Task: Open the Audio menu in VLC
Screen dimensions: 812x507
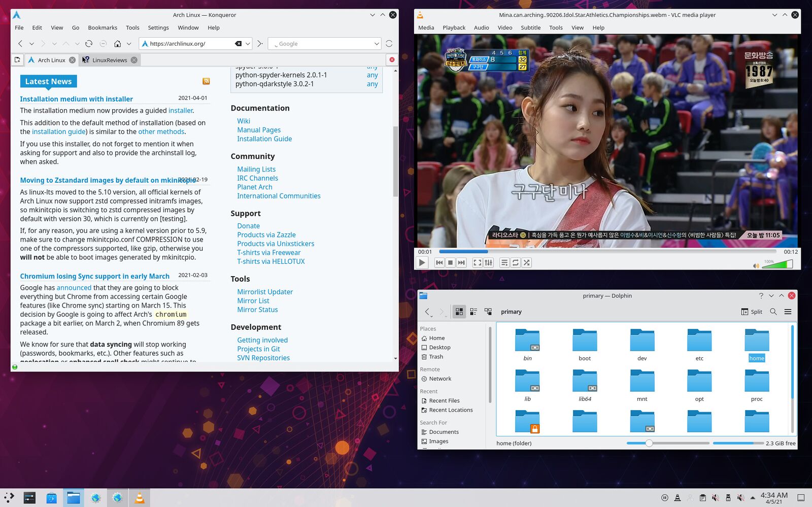Action: tap(481, 27)
